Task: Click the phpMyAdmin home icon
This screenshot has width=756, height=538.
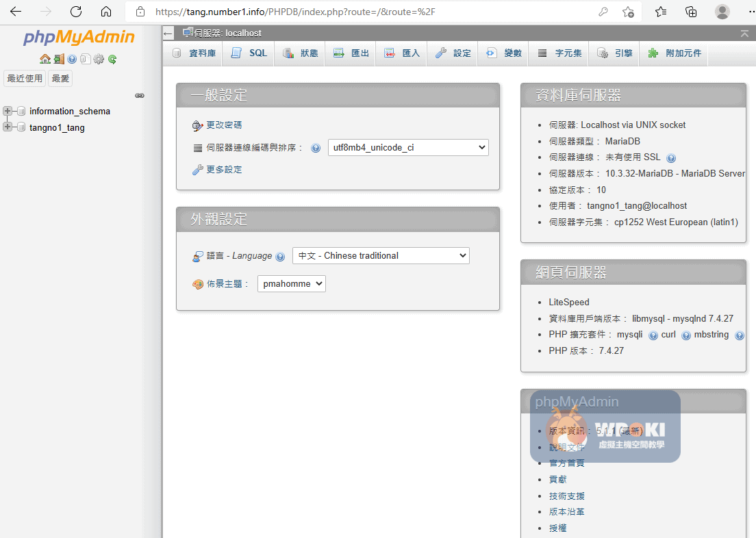Action: pos(45,60)
